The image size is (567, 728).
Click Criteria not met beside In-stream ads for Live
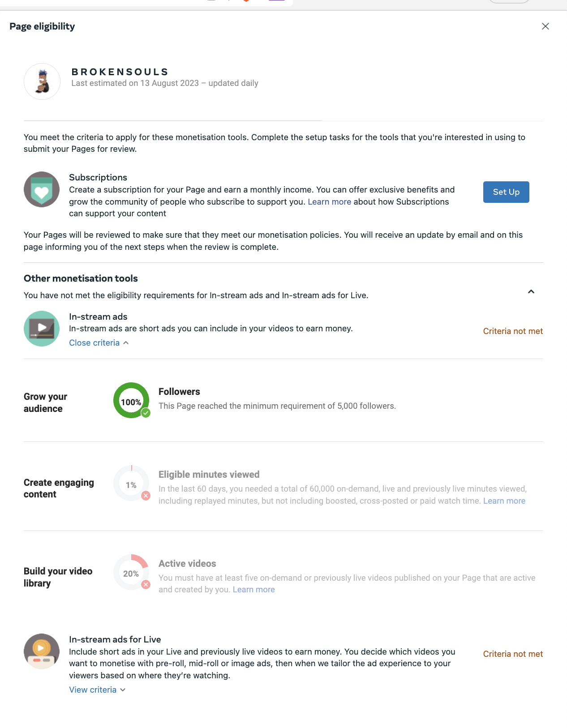513,654
